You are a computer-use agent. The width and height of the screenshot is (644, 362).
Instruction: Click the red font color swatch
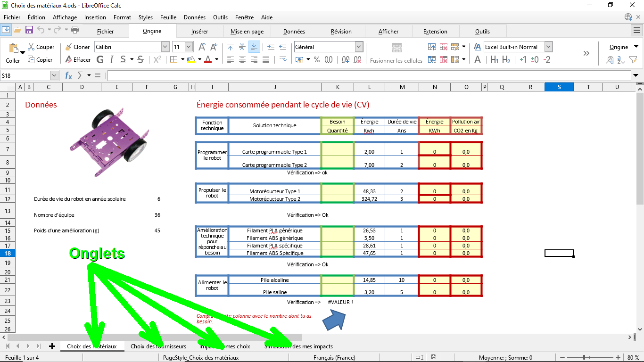(207, 60)
